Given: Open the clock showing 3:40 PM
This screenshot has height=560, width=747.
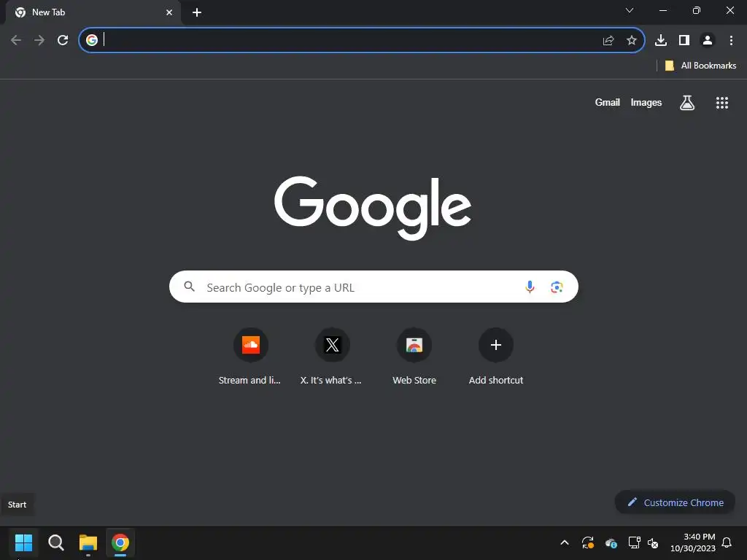Looking at the screenshot, I should click(x=693, y=542).
